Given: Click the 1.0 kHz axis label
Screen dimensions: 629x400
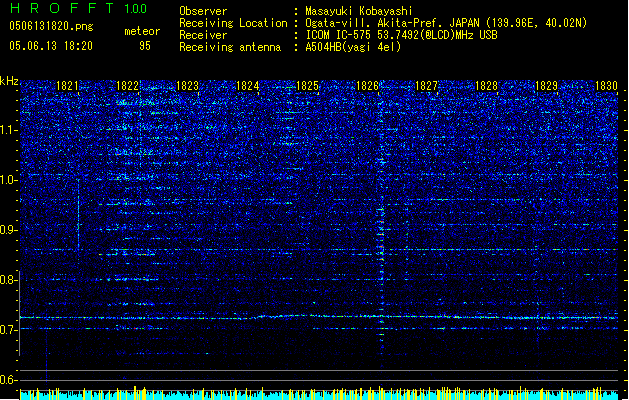Looking at the screenshot, I should tap(9, 180).
